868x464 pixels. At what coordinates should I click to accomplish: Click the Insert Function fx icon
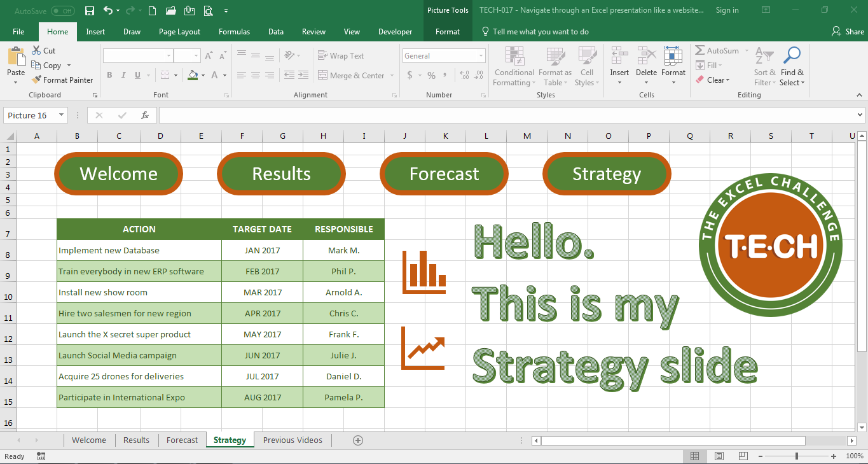(145, 115)
